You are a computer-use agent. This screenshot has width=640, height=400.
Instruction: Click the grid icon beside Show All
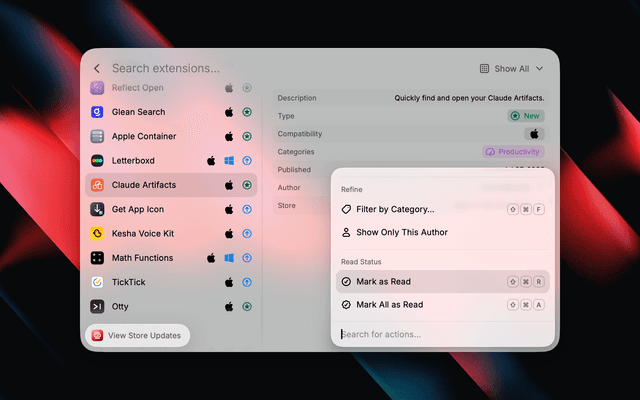click(484, 69)
